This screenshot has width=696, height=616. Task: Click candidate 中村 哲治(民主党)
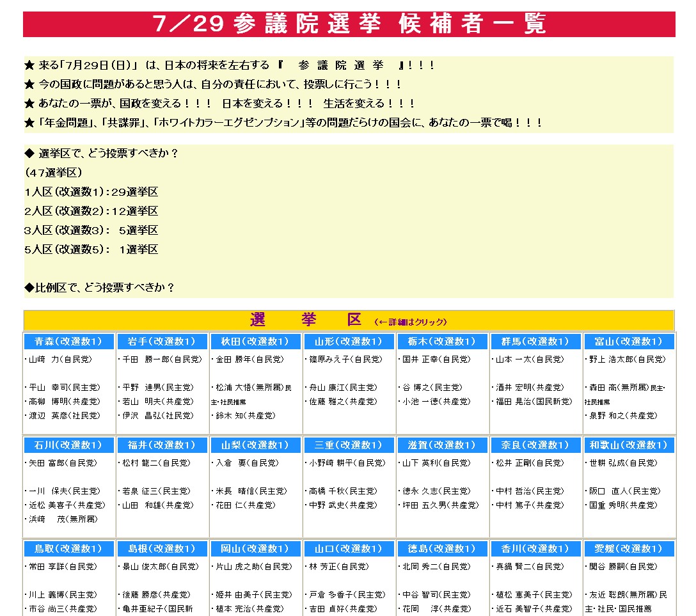528,491
